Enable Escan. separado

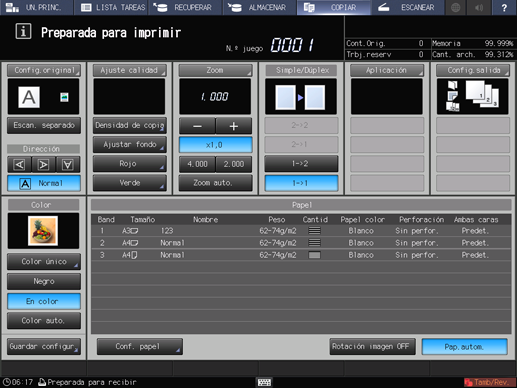pos(44,125)
